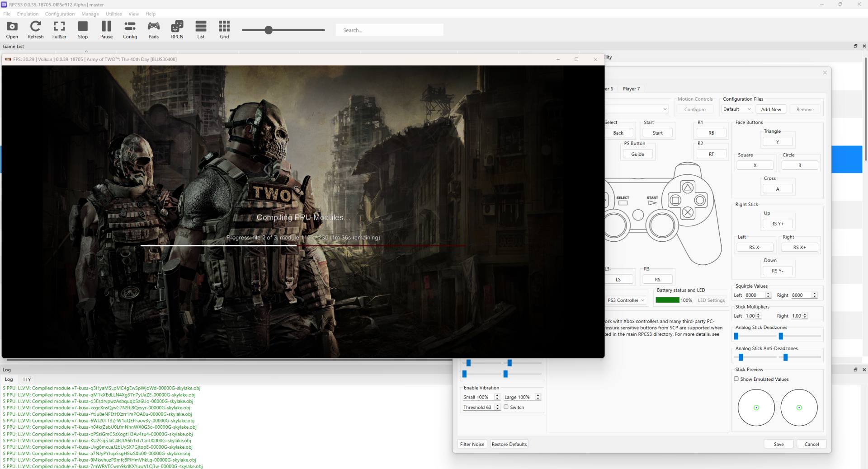Enable the Show Emulated Values checkbox
Image resolution: width=868 pixels, height=469 pixels.
pyautogui.click(x=736, y=379)
